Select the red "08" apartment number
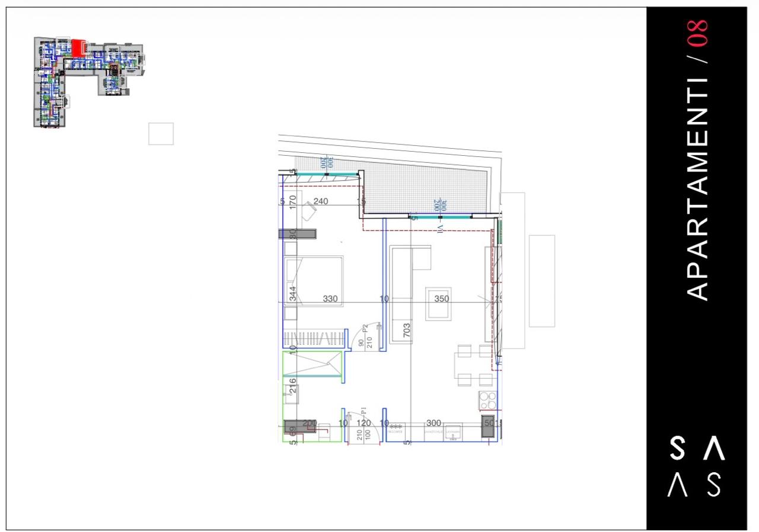Image resolution: width=759 pixels, height=532 pixels. 697,33
